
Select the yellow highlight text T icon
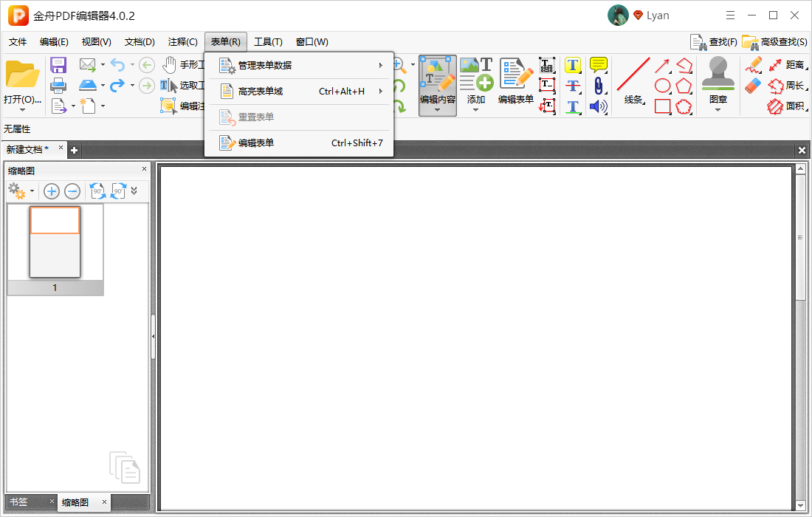pos(572,65)
